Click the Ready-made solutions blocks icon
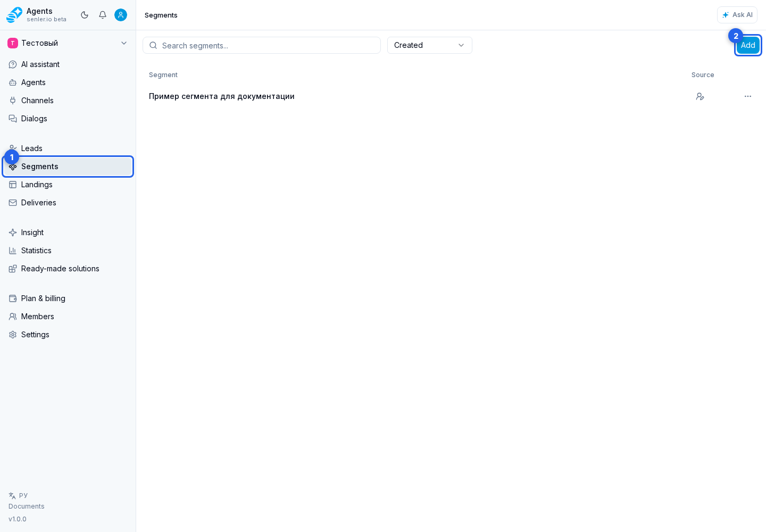 [13, 269]
